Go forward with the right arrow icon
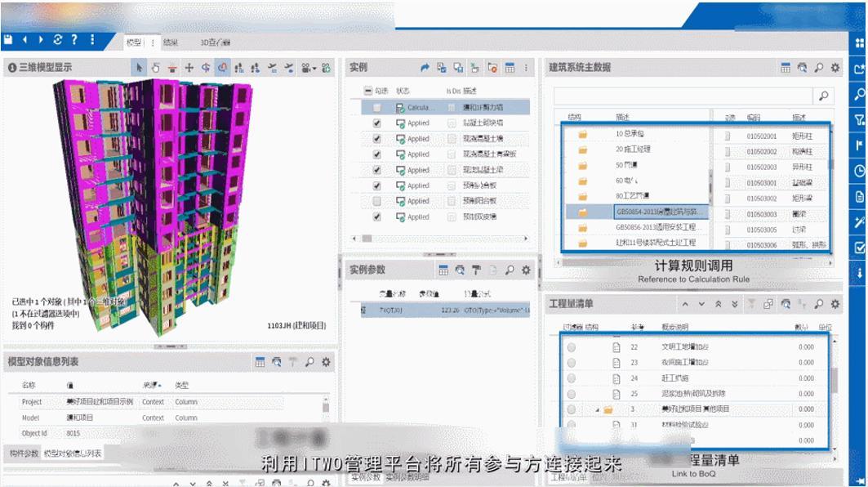The height and width of the screenshot is (487, 868). pyautogui.click(x=40, y=39)
